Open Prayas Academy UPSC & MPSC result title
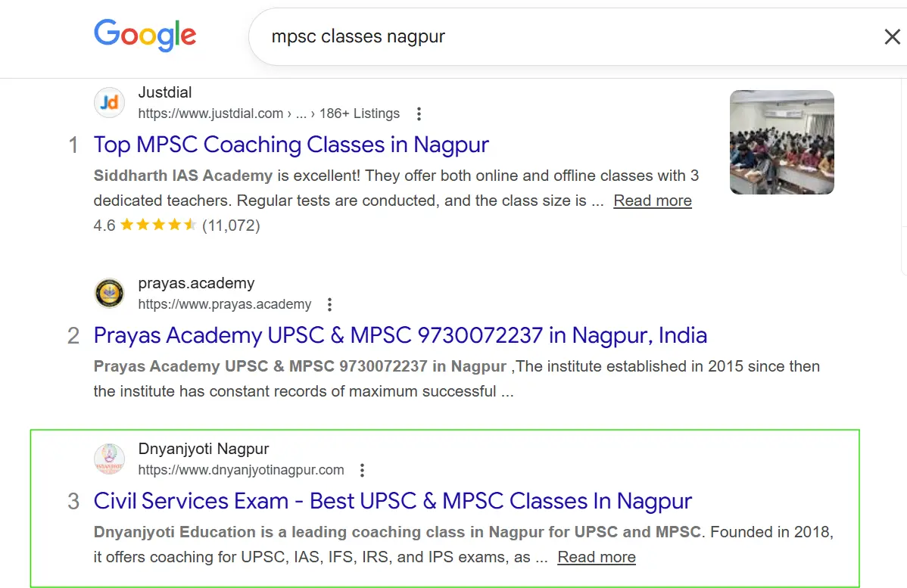 click(400, 335)
